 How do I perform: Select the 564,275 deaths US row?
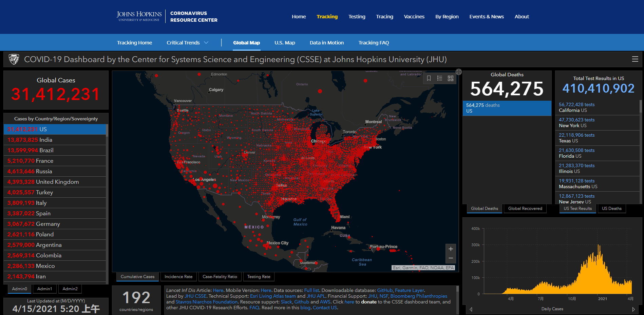click(x=507, y=108)
